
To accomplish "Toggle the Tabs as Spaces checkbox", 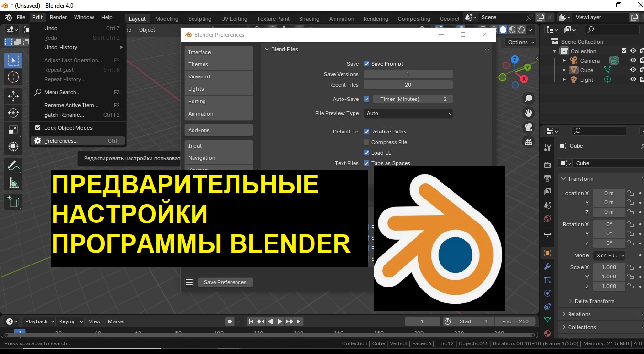I will pos(366,163).
